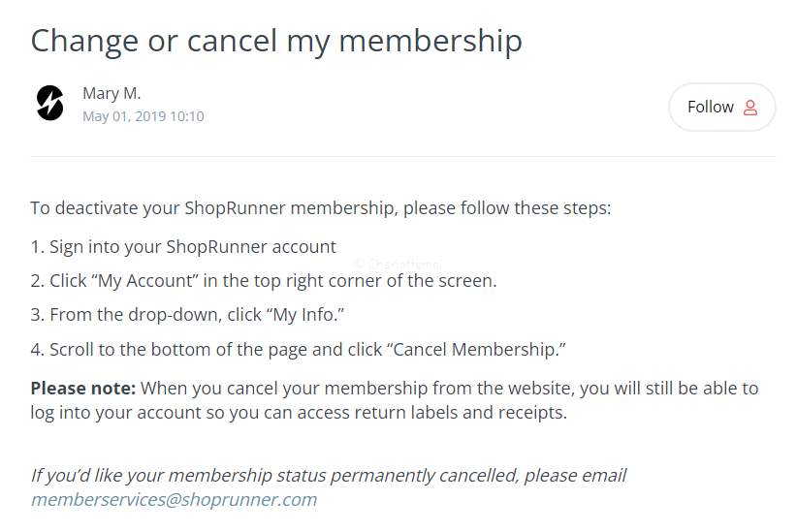Image resolution: width=797 pixels, height=532 pixels.
Task: Click the faint '© Charlottemoi' watermark
Action: tap(398, 264)
